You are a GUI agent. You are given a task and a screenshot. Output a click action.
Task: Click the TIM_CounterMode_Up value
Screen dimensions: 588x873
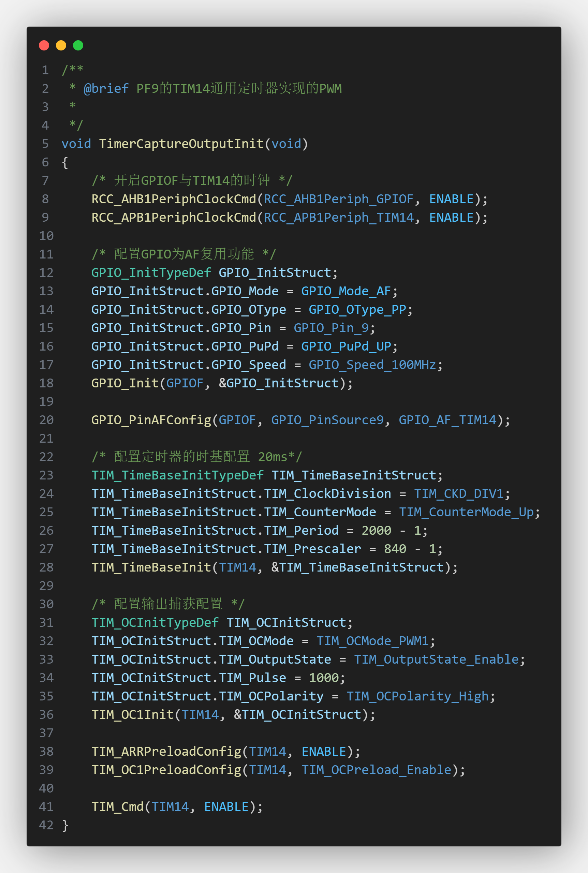466,512
